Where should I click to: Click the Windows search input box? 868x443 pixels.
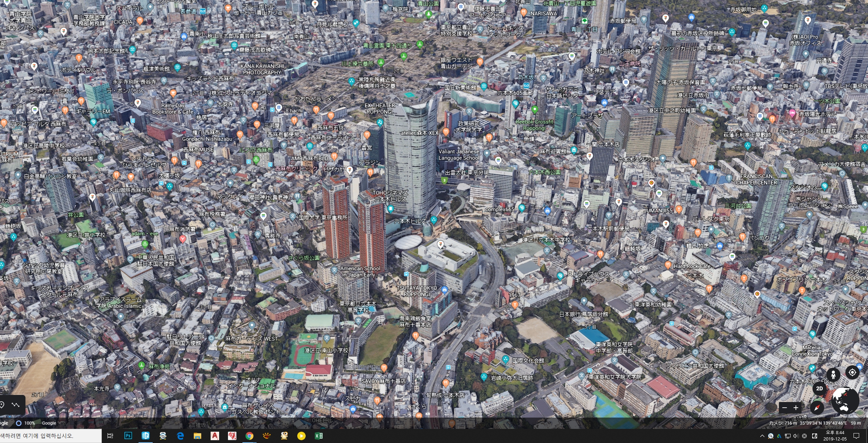(49, 436)
